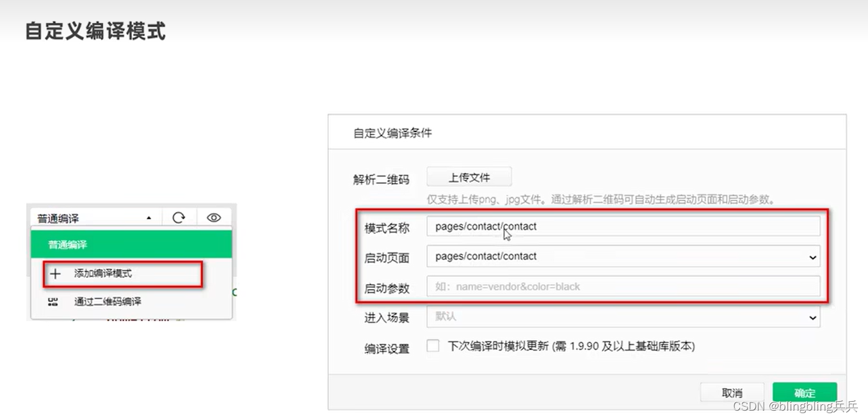Click the recompile refresh icon
The height and width of the screenshot is (419, 868).
[179, 217]
